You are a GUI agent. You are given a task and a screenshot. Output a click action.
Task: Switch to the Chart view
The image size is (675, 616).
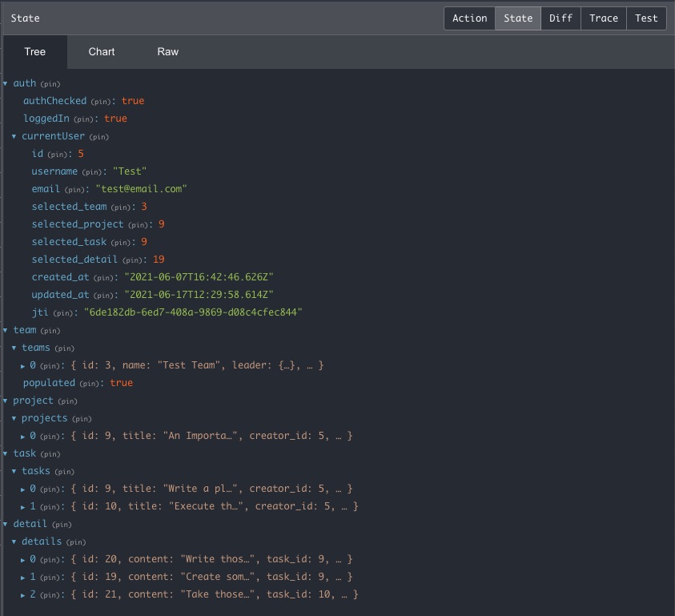pos(101,51)
